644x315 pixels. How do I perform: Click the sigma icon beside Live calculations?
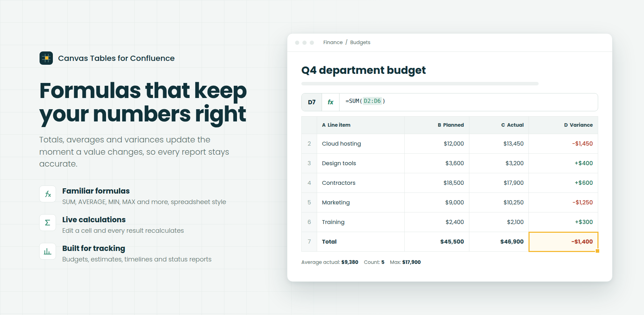click(48, 223)
